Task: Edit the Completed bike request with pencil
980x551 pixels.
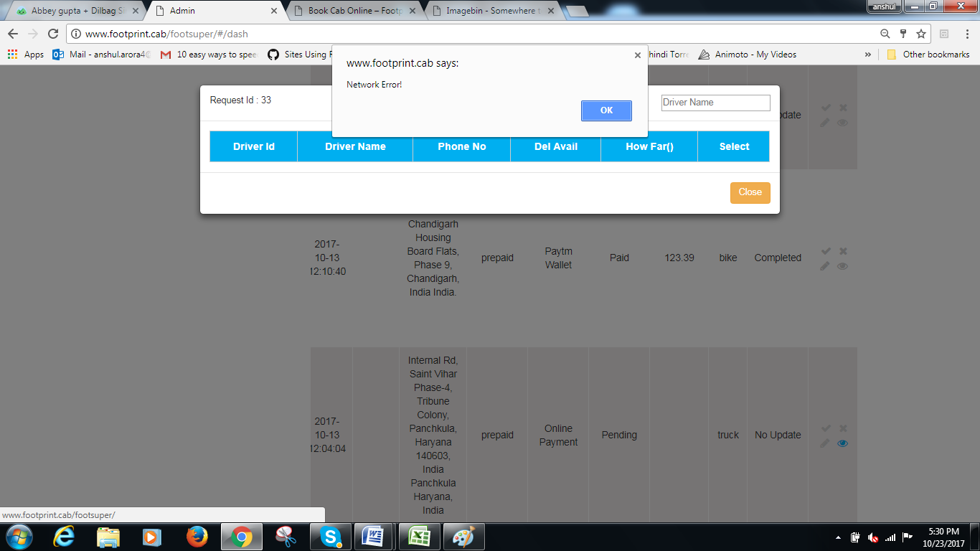Action: point(825,266)
